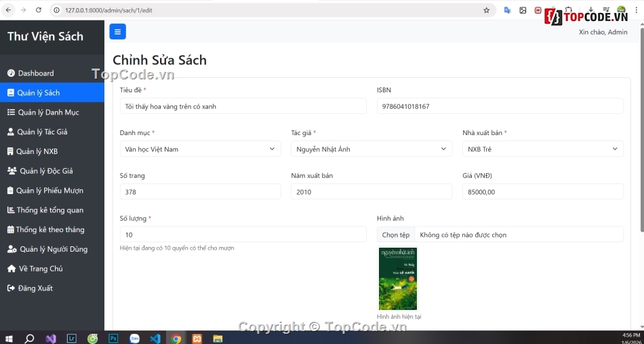Open XAMPP from the taskbar
Image resolution: width=644 pixels, height=344 pixels.
click(197, 339)
